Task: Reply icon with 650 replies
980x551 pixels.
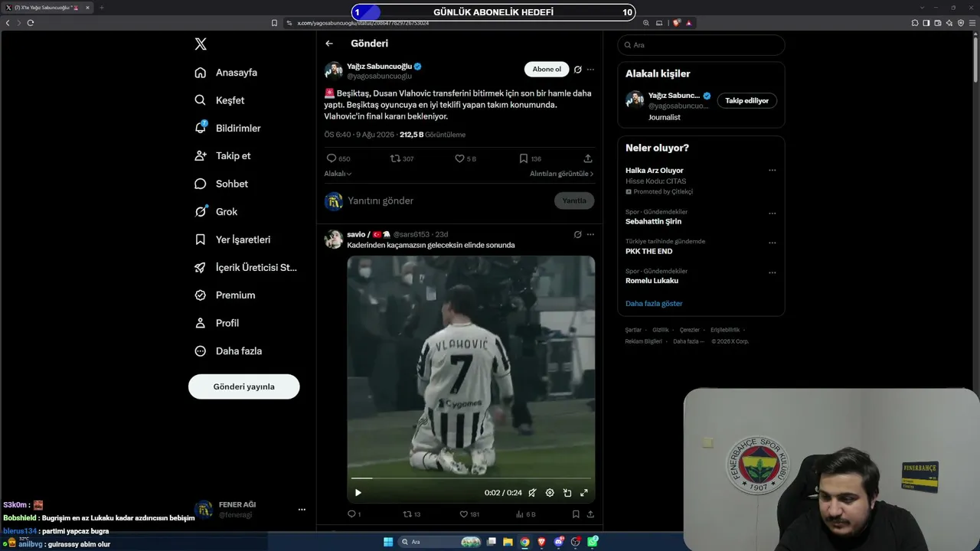Action: (332, 158)
